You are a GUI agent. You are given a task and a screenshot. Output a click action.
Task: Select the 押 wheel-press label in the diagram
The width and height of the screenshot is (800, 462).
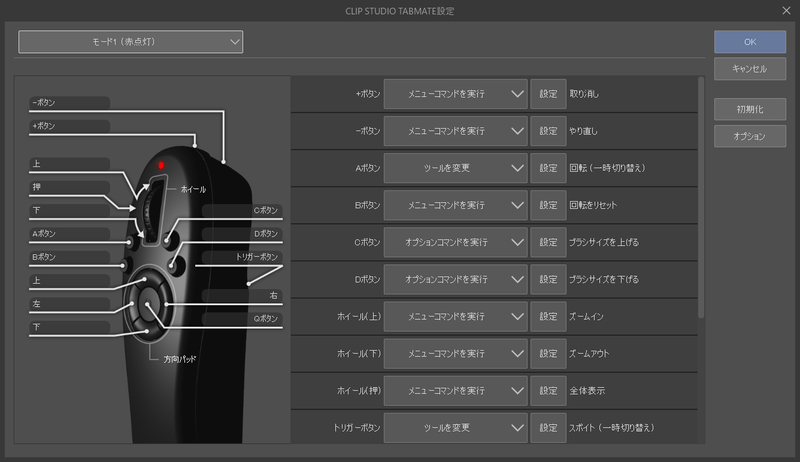click(69, 187)
